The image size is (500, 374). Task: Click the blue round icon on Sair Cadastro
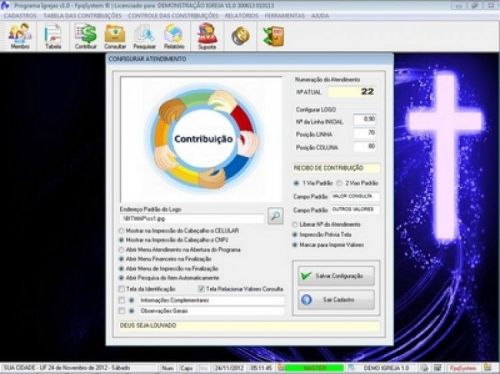(x=306, y=300)
